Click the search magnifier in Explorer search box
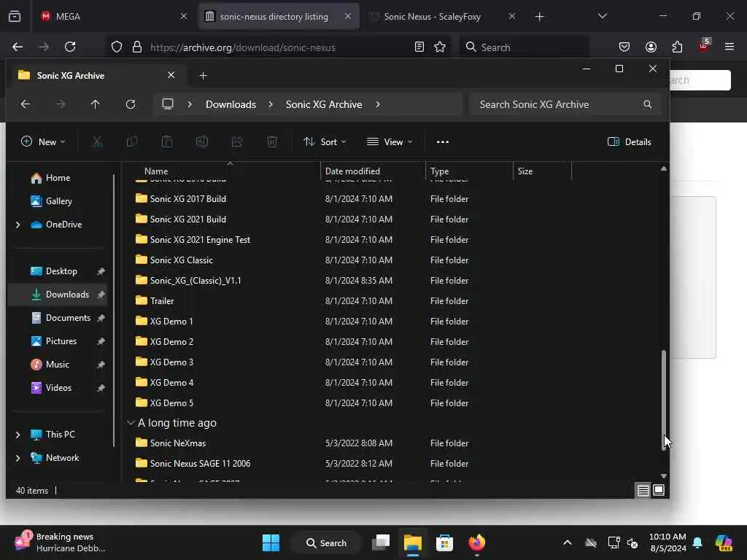 tap(648, 104)
